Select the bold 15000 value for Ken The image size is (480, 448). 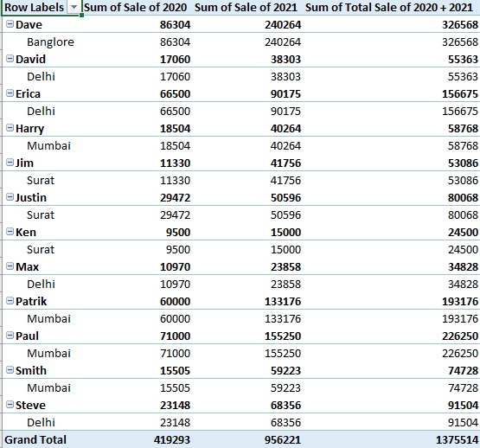[x=286, y=233]
